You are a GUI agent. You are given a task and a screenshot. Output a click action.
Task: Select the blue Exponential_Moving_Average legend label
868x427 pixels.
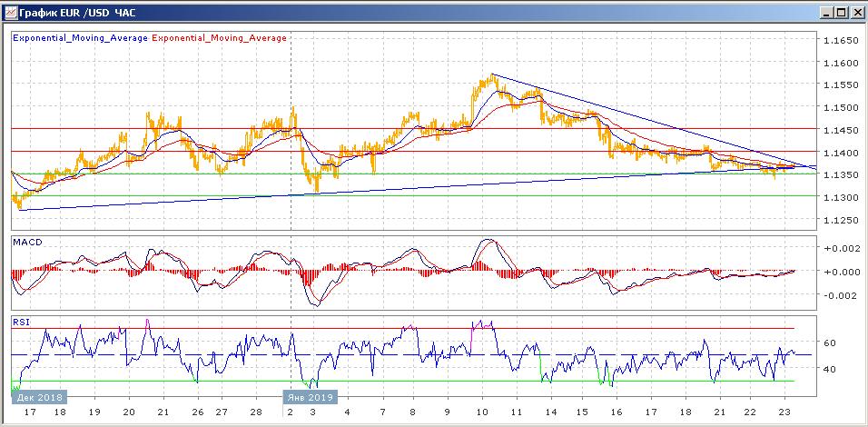pos(80,38)
